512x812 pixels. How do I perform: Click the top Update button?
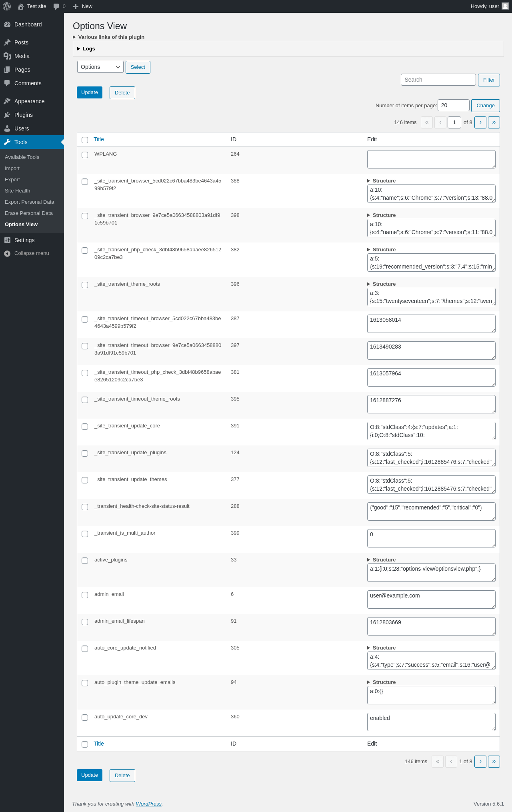click(90, 92)
